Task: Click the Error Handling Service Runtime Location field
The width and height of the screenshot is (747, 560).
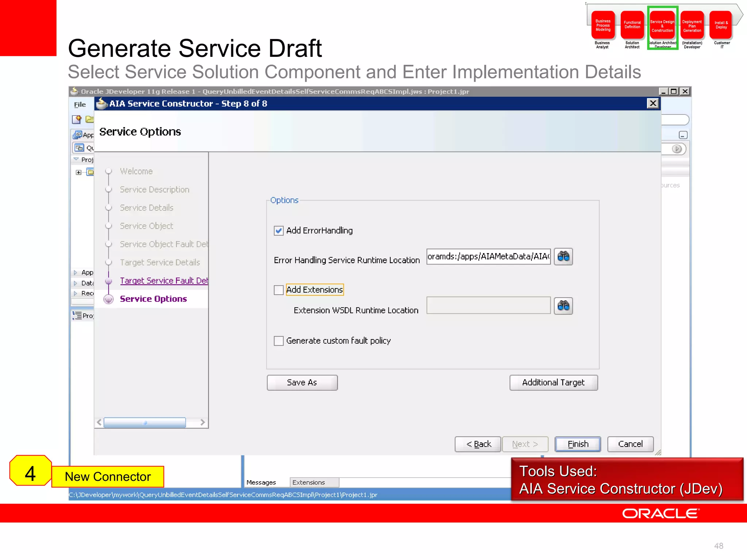Action: click(x=488, y=257)
